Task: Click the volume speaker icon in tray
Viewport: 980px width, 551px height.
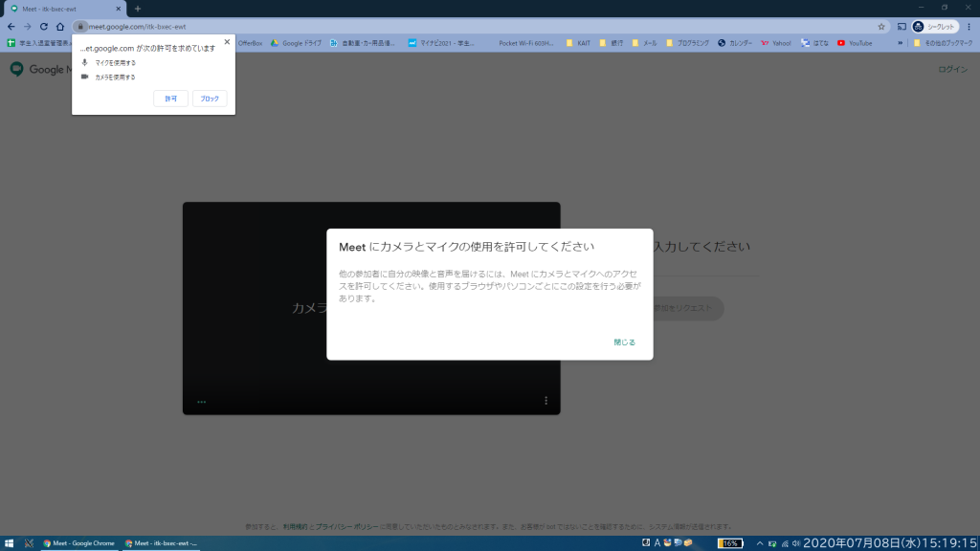Action: pyautogui.click(x=796, y=543)
